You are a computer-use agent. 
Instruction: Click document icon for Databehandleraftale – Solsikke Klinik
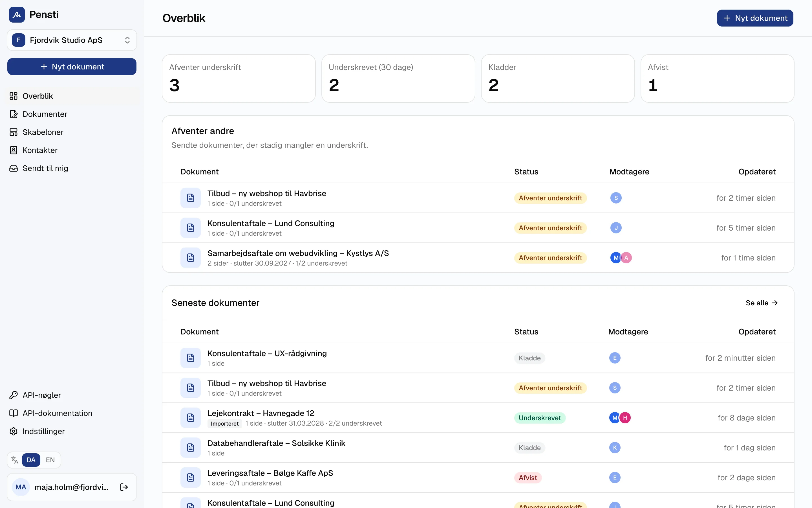191,448
